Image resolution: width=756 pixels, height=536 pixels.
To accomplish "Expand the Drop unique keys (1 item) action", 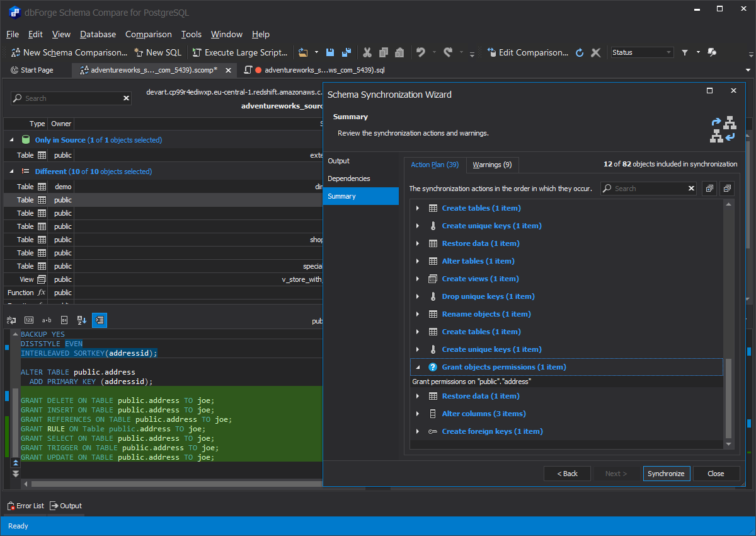I will [x=418, y=296].
